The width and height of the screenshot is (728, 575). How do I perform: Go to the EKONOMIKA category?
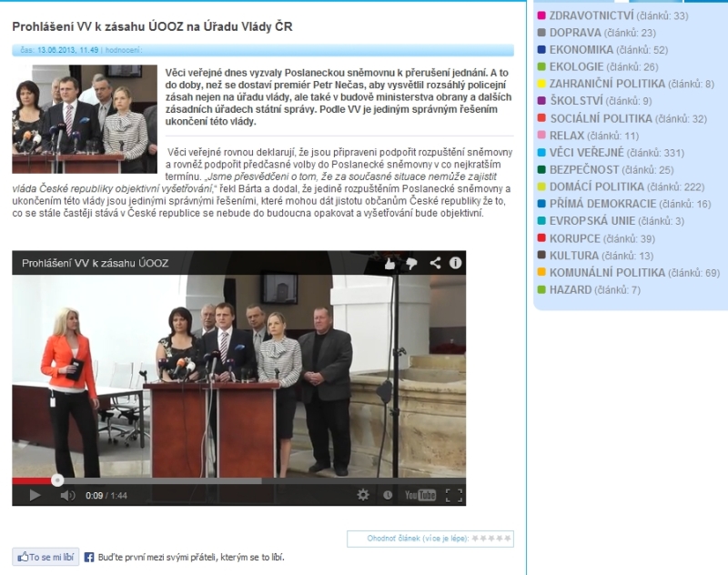(581, 49)
